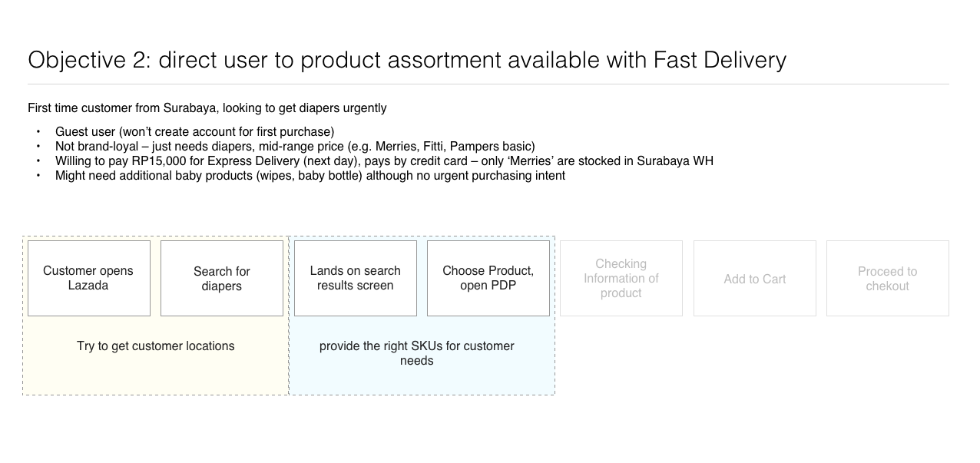Viewport: 980px width, 463px height.
Task: Click the 'Try to get customer locations' caption
Action: click(155, 346)
